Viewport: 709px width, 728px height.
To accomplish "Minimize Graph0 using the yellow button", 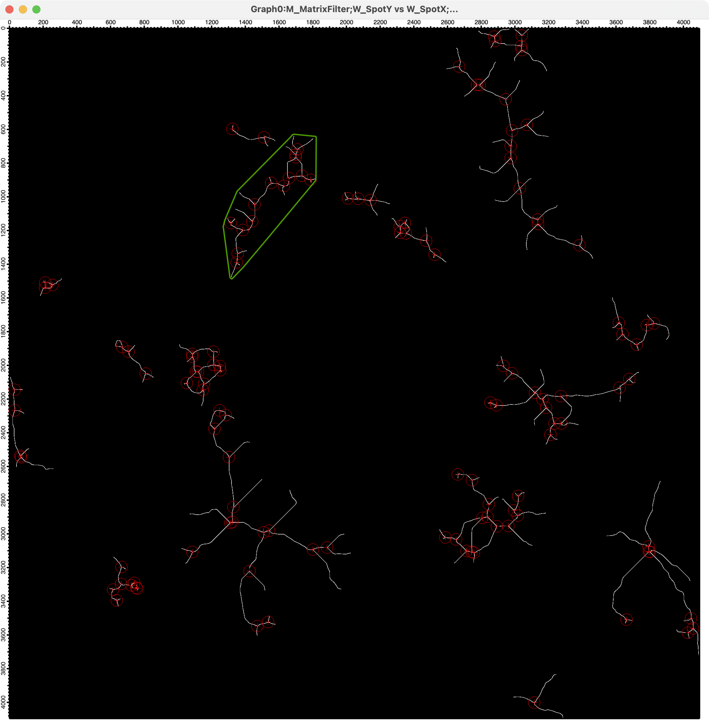I will coord(23,9).
